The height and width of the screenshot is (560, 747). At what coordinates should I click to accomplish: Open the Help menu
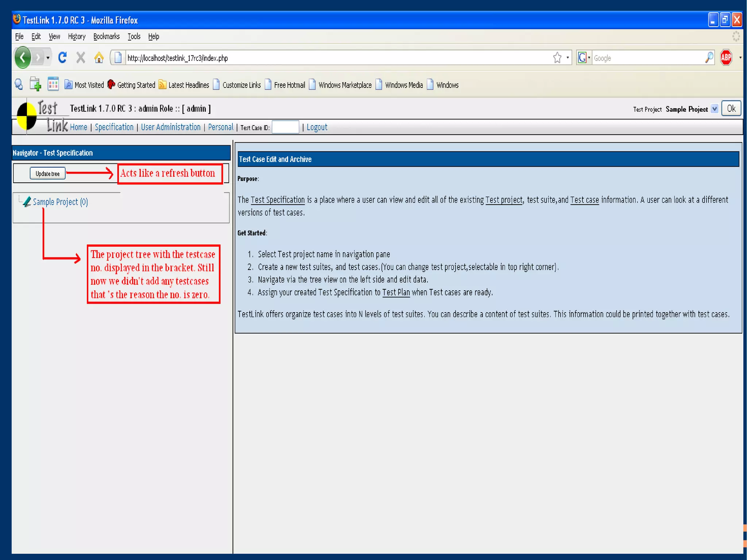click(154, 36)
